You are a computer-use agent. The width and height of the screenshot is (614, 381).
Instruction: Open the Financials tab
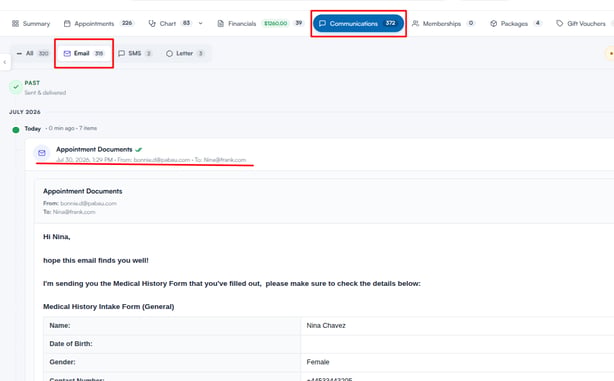tap(260, 24)
